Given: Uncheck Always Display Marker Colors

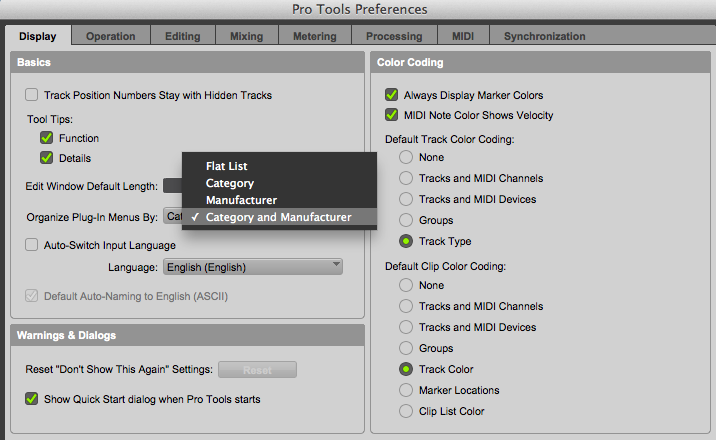Looking at the screenshot, I should (391, 94).
